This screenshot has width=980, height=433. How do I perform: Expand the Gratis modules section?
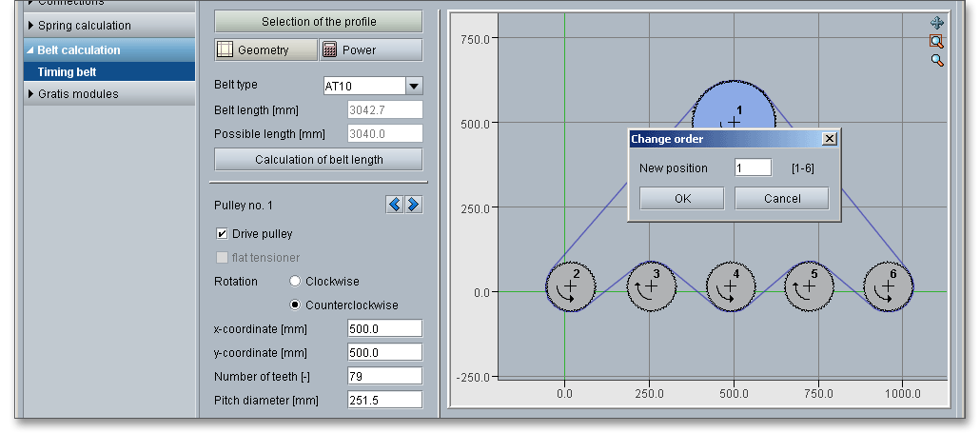(x=78, y=94)
